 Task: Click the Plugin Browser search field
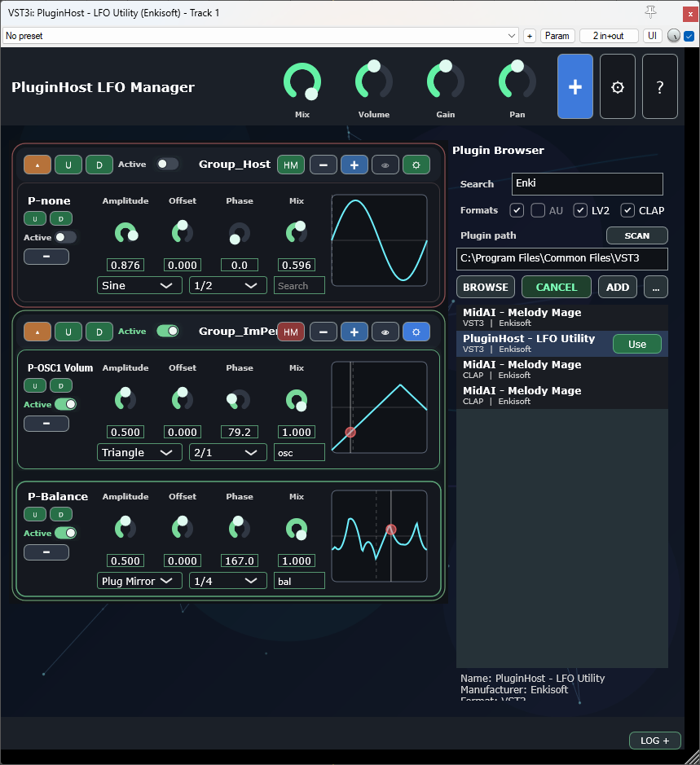pyautogui.click(x=588, y=184)
